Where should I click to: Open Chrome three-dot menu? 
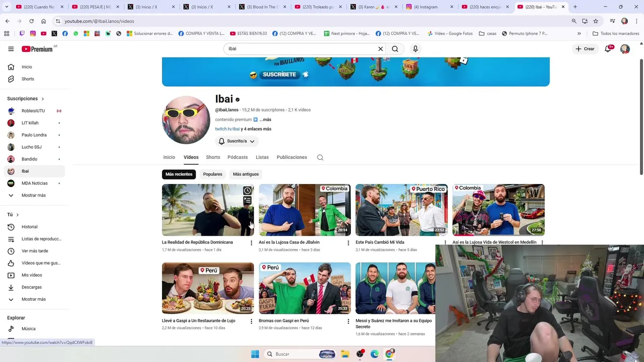tap(636, 21)
